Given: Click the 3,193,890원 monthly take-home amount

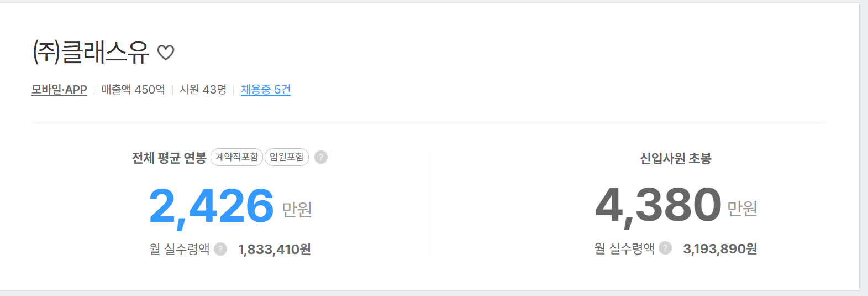Looking at the screenshot, I should (x=719, y=249).
